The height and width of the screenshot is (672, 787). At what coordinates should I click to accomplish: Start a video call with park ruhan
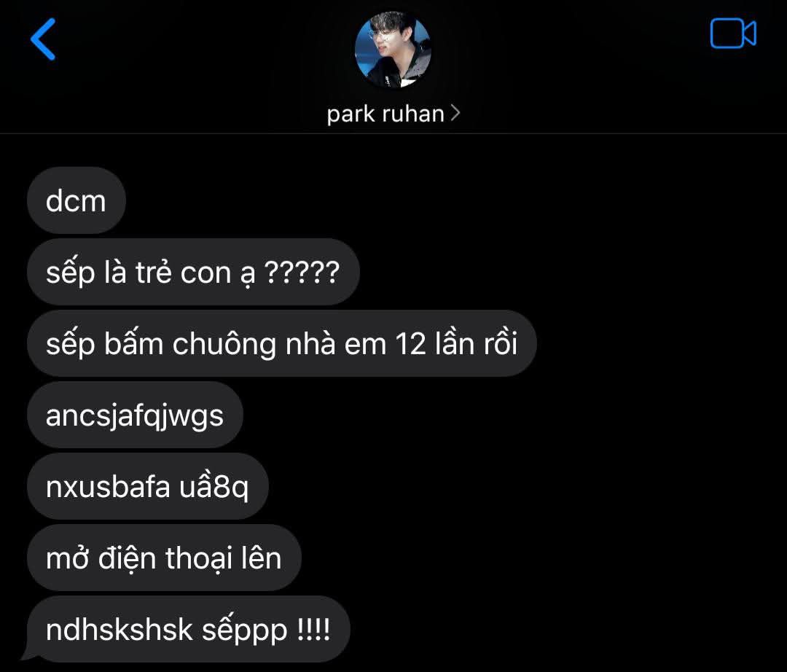click(733, 34)
